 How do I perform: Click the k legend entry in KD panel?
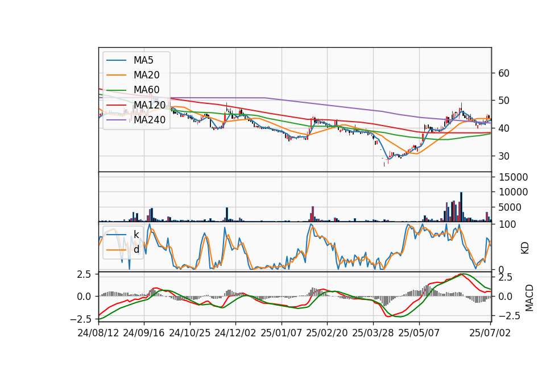pos(136,235)
